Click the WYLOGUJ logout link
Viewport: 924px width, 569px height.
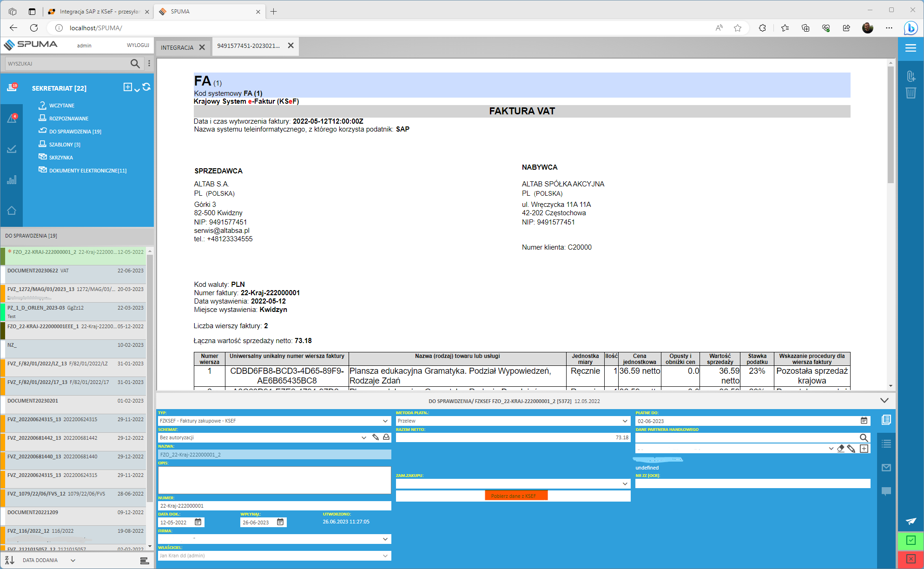[x=138, y=45]
